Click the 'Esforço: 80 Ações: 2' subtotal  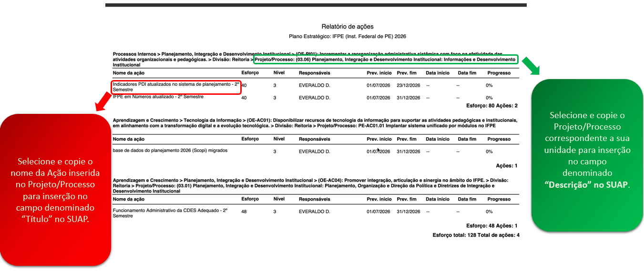click(x=491, y=106)
